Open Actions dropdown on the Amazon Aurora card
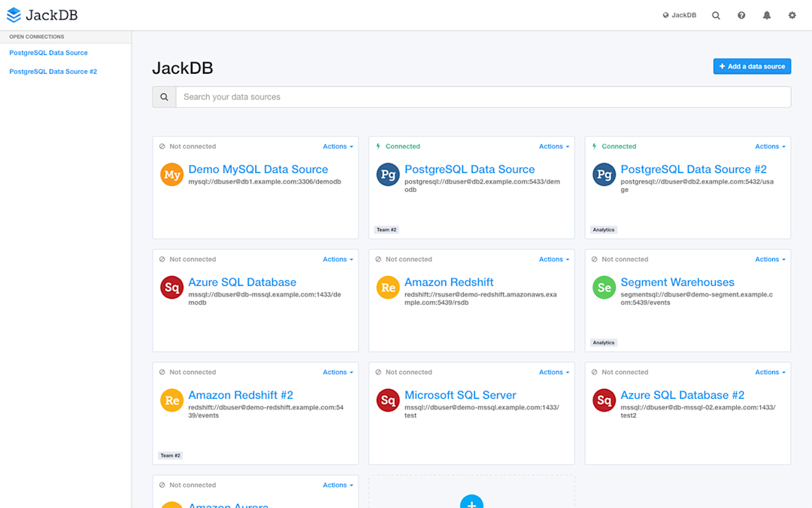 pyautogui.click(x=338, y=485)
